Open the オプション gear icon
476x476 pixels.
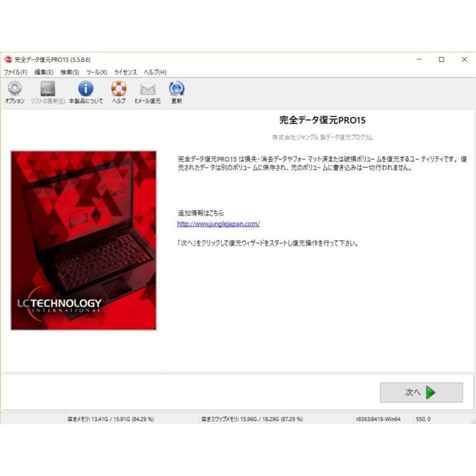pos(15,88)
